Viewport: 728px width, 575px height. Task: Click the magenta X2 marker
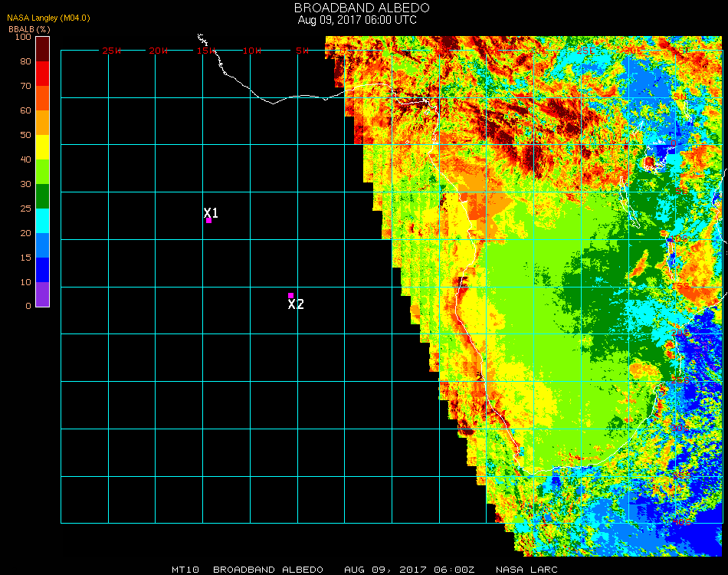point(290,295)
